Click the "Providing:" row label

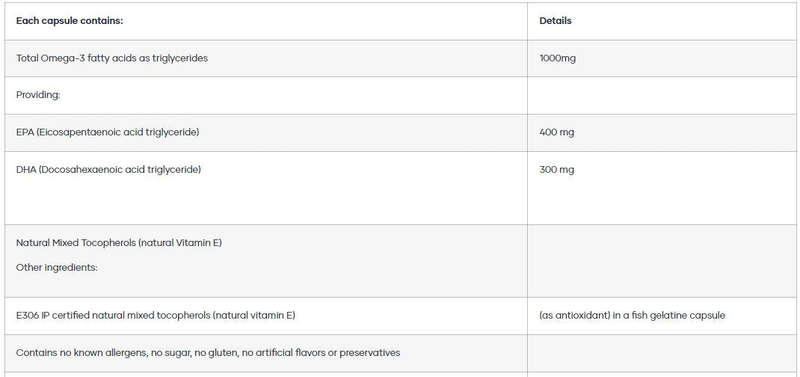[x=38, y=95]
